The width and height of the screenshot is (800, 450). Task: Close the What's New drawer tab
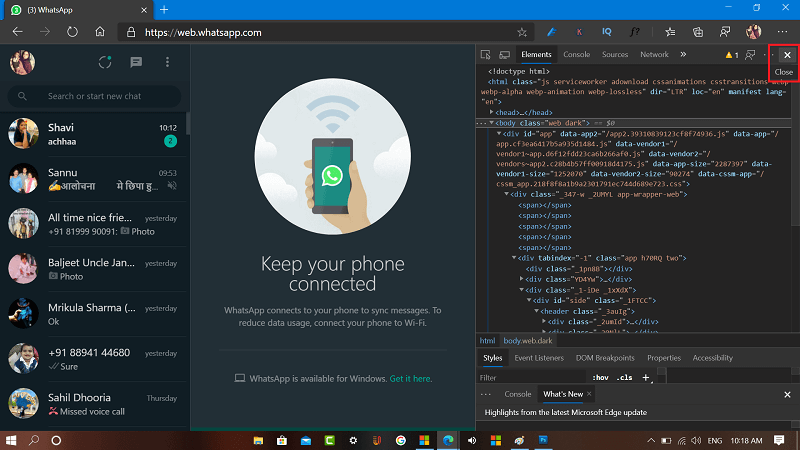pos(589,394)
